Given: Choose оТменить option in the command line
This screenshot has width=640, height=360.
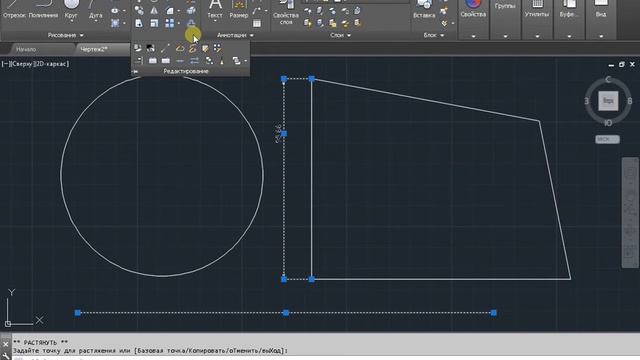Looking at the screenshot, I should (x=244, y=351).
